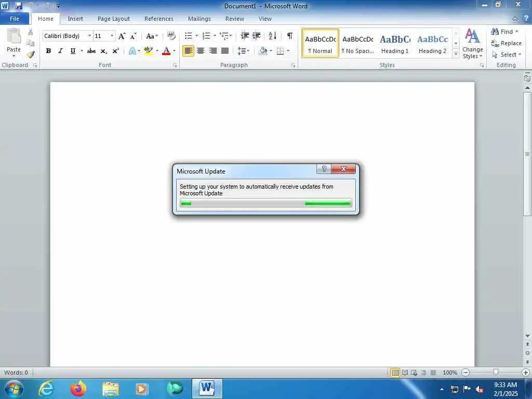Open the font name dropdown Calibri (Body)
The width and height of the screenshot is (532, 399).
pos(89,36)
